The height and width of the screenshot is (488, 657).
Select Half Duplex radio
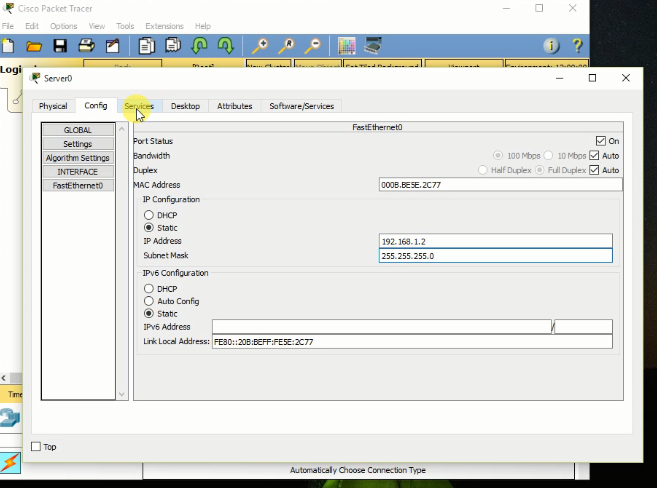483,170
